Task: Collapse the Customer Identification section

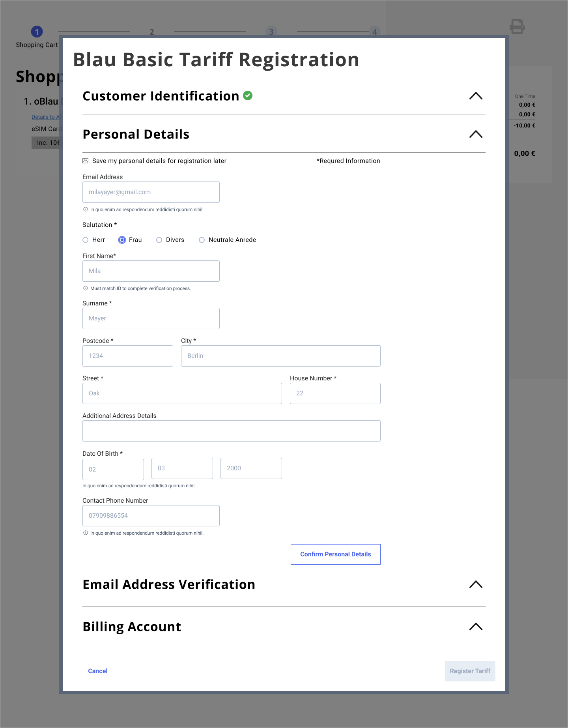Action: pyautogui.click(x=476, y=96)
